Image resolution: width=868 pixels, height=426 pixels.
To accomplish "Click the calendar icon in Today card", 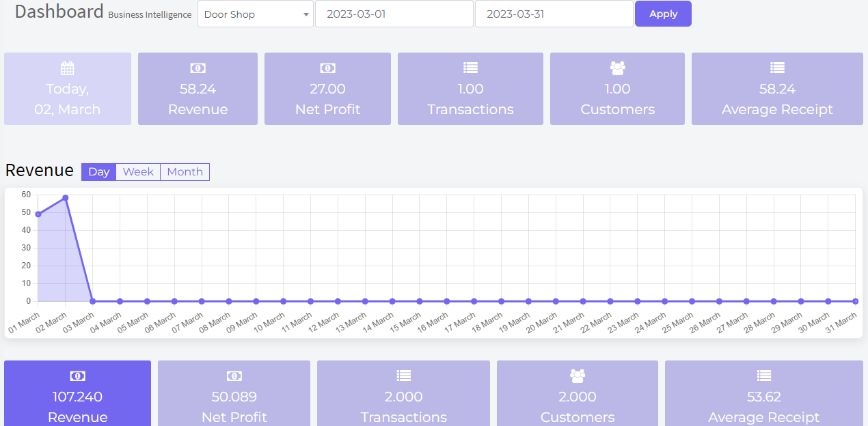I will point(67,68).
